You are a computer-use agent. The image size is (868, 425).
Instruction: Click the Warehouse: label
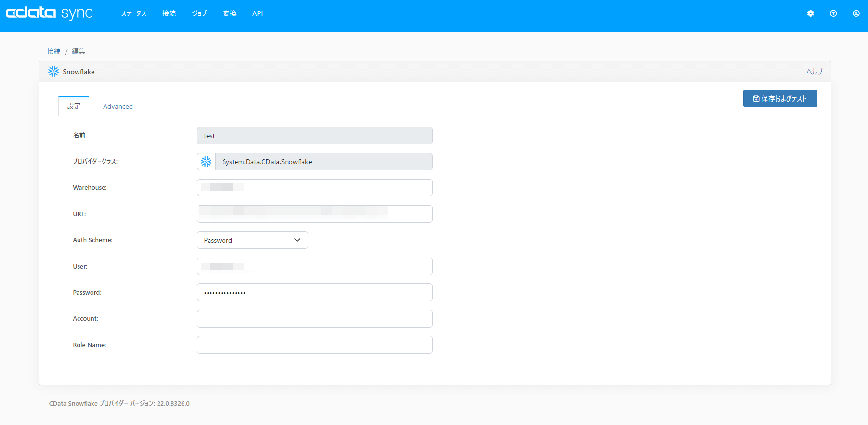(90, 187)
